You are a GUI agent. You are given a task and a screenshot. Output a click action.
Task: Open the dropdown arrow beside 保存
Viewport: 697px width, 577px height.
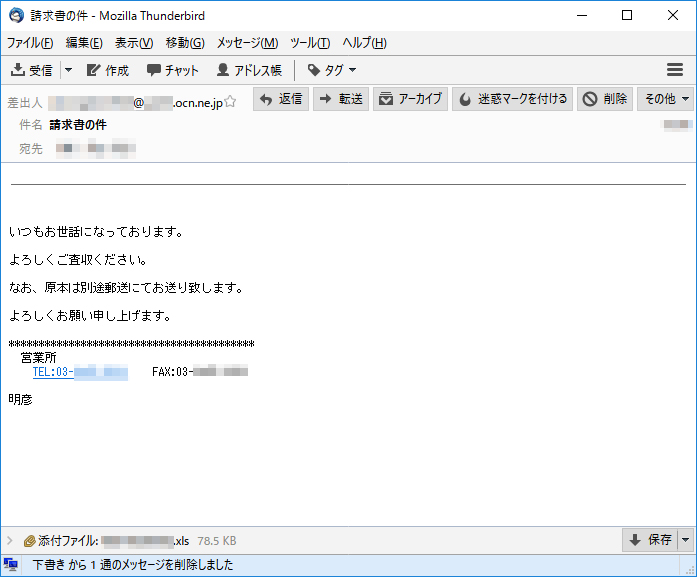685,540
